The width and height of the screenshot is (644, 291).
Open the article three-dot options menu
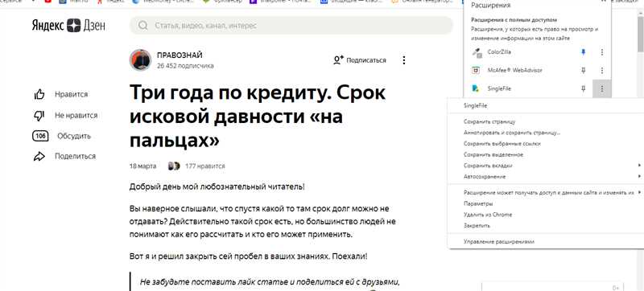point(404,60)
